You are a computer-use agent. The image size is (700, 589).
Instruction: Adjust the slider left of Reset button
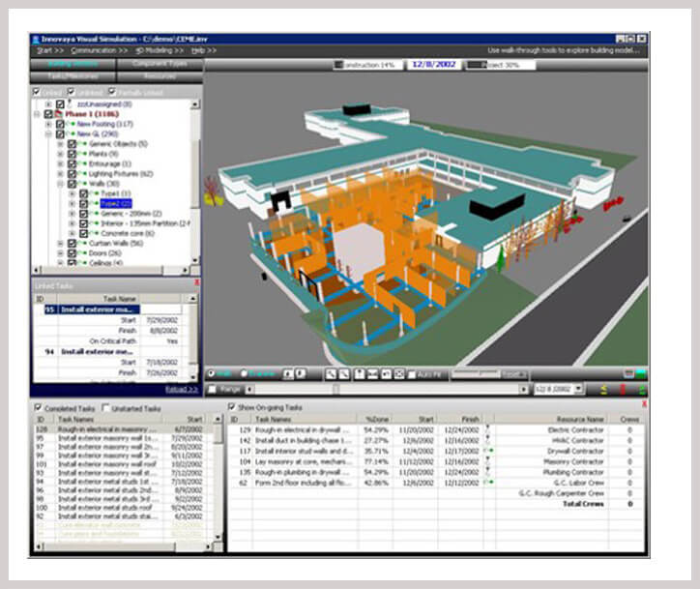click(476, 373)
